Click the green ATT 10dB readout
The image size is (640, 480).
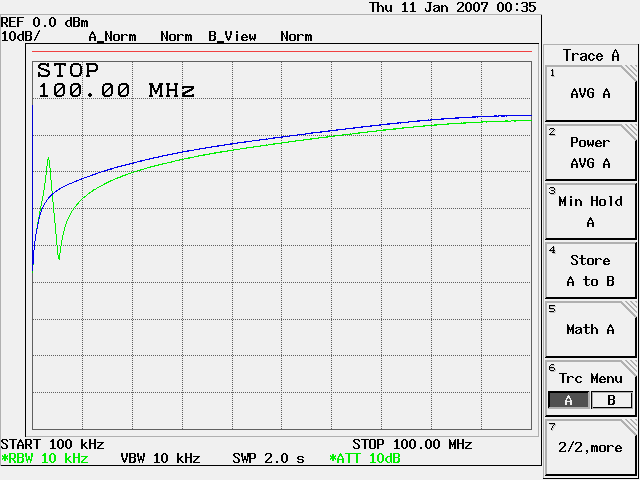pos(364,458)
